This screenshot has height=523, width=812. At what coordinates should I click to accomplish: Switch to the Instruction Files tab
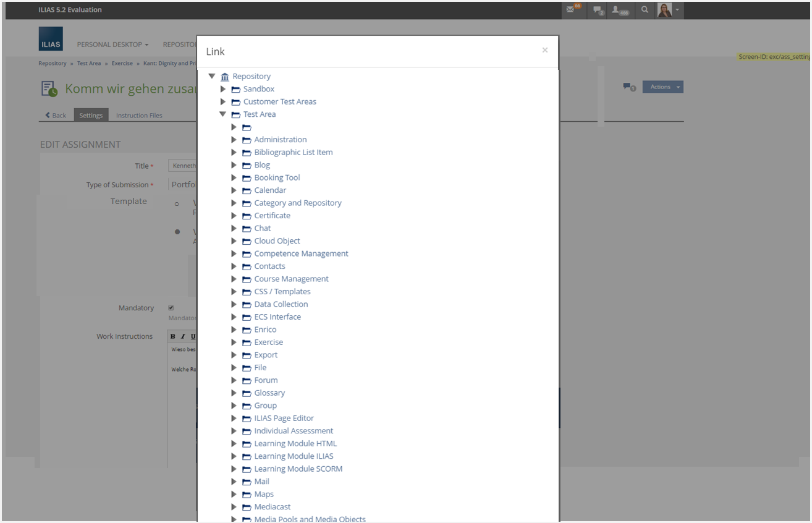click(139, 116)
